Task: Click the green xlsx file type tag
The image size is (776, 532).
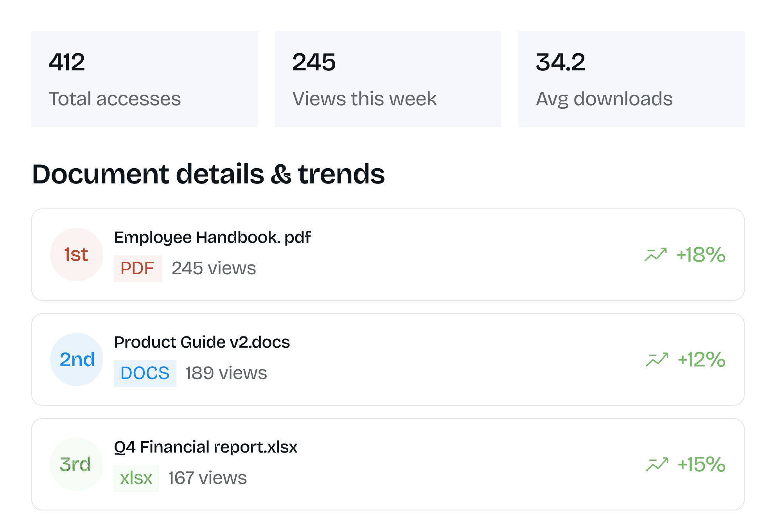Action: tap(136, 478)
